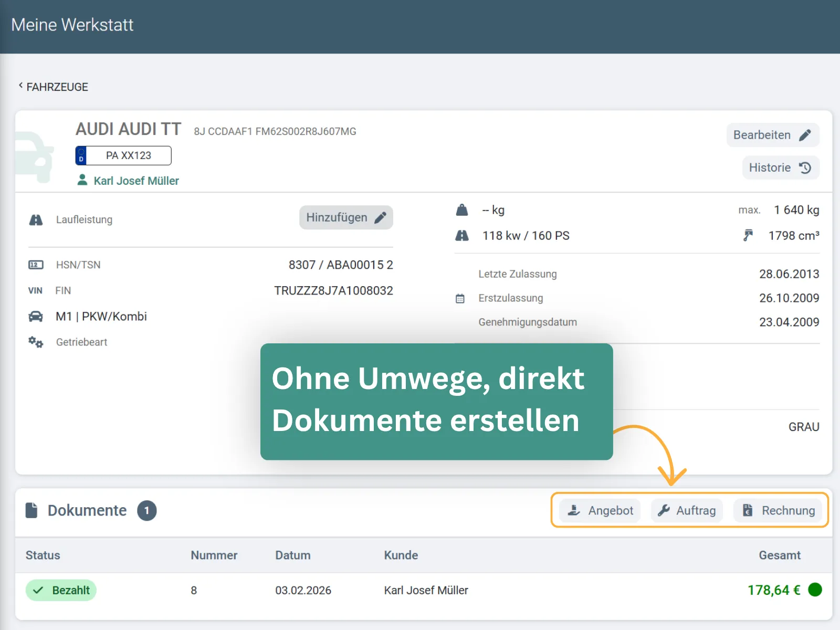This screenshot has height=630, width=840.
Task: Click the green status dot beside 178,64 €
Action: coord(815,590)
